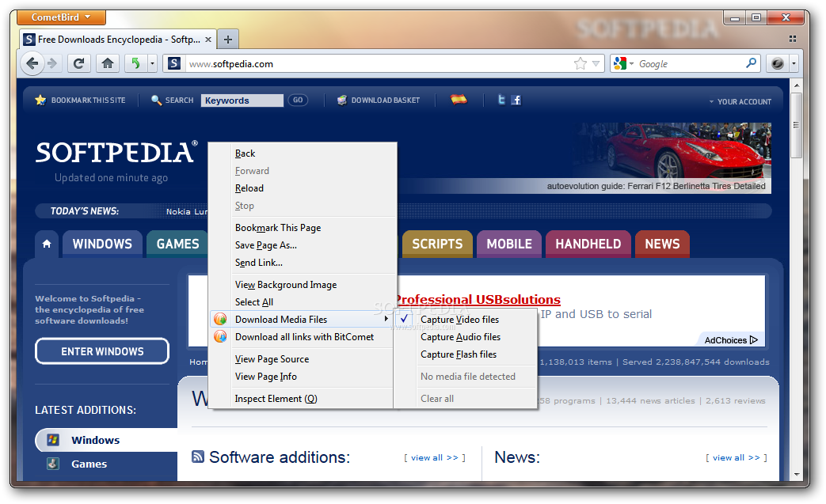The image size is (826, 504).
Task: Select View Background Image menu entry
Action: click(x=303, y=285)
